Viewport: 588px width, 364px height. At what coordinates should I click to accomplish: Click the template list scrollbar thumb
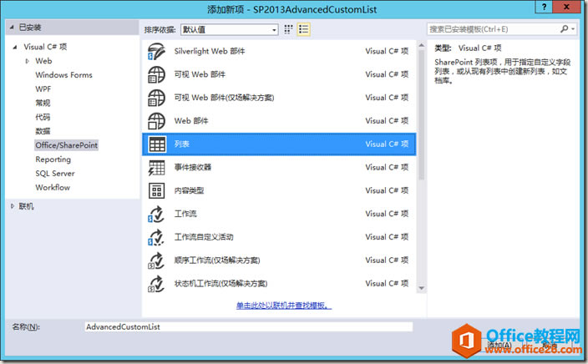coord(422,114)
